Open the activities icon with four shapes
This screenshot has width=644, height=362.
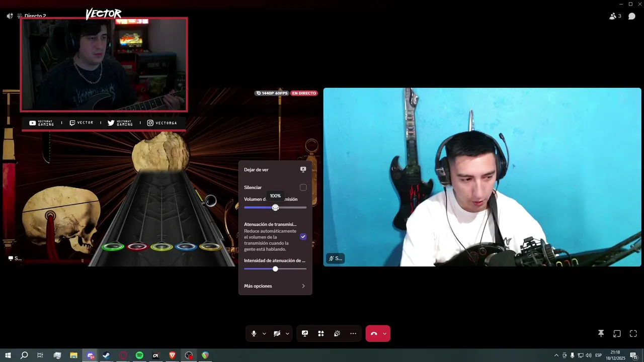[321, 333]
